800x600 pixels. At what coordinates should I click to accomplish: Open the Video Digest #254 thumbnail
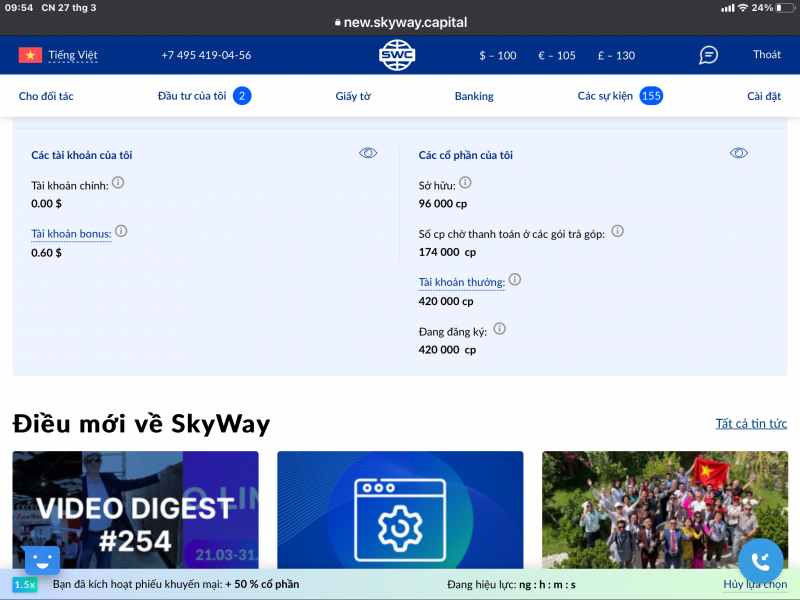coord(135,510)
